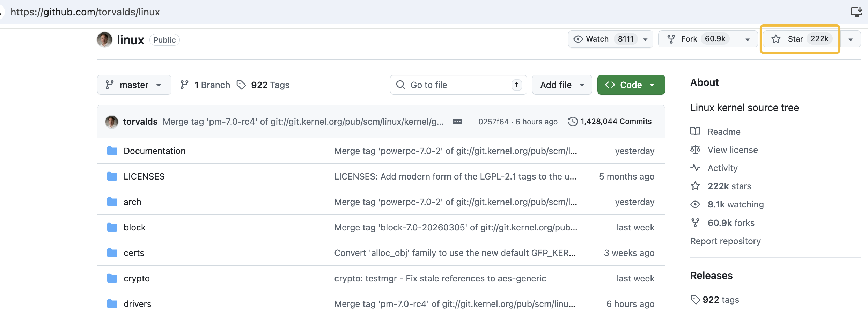Open the 1,428,044 Commits history icon
The height and width of the screenshot is (315, 868).
(x=573, y=122)
